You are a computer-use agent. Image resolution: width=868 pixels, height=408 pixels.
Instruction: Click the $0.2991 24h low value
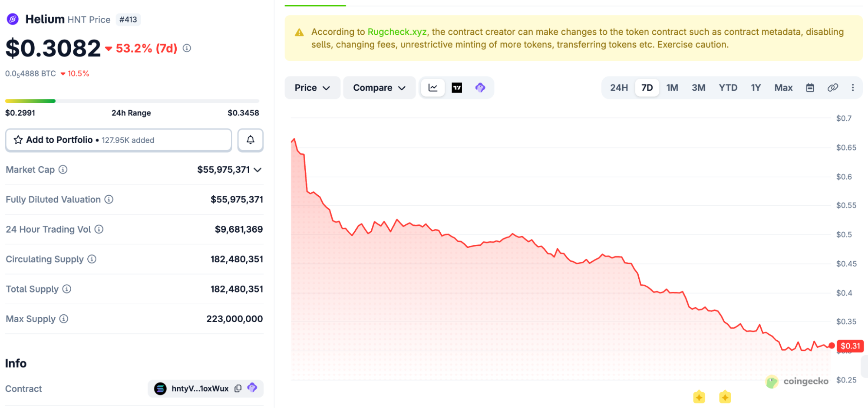20,113
